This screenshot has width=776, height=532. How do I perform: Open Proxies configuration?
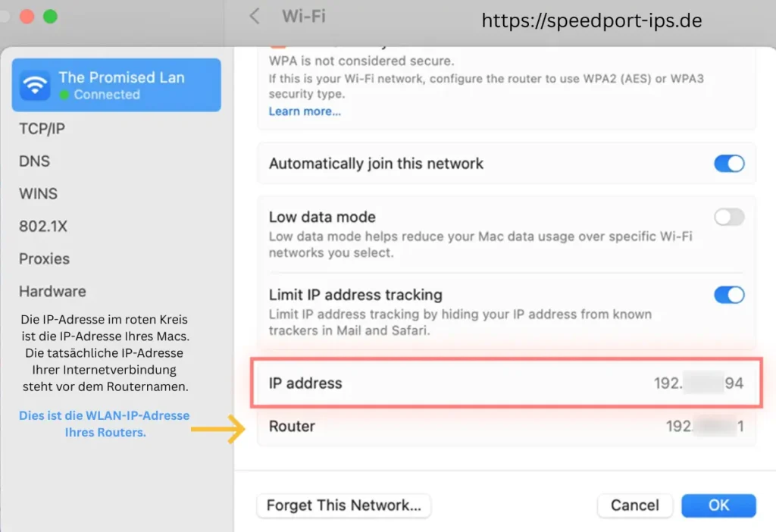coord(43,258)
